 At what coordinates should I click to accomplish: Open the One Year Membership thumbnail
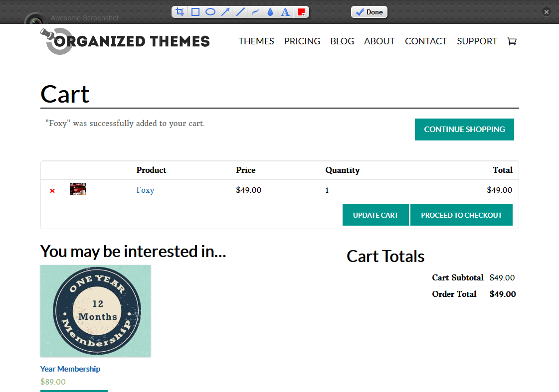pos(95,310)
